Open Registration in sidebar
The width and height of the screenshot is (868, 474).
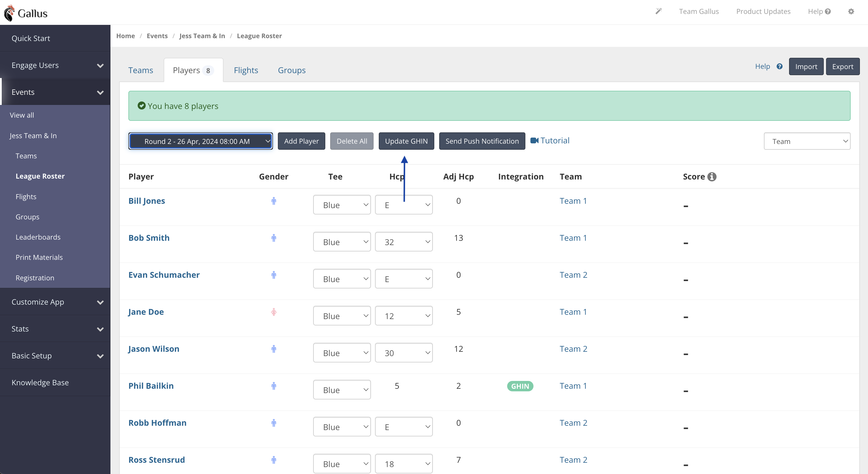coord(35,278)
